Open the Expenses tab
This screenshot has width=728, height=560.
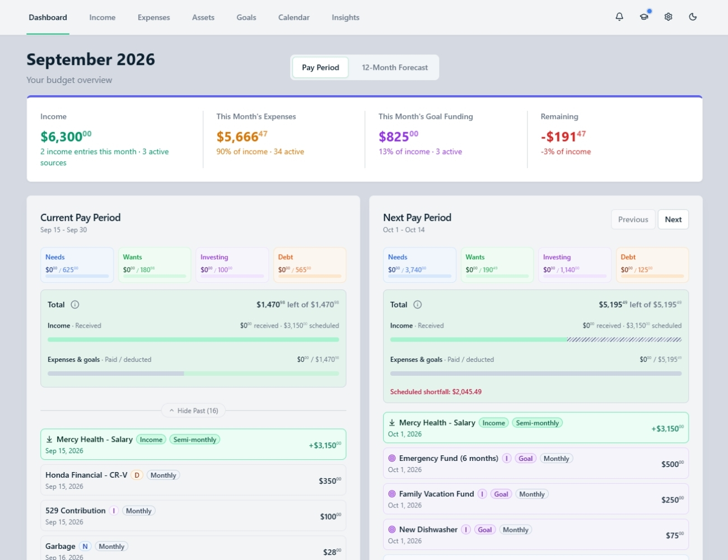[153, 17]
